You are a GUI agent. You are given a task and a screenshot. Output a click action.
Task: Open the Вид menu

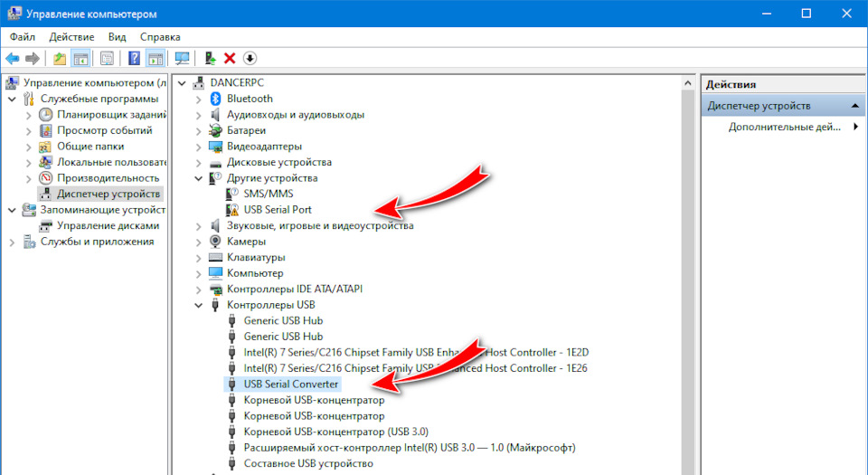117,37
